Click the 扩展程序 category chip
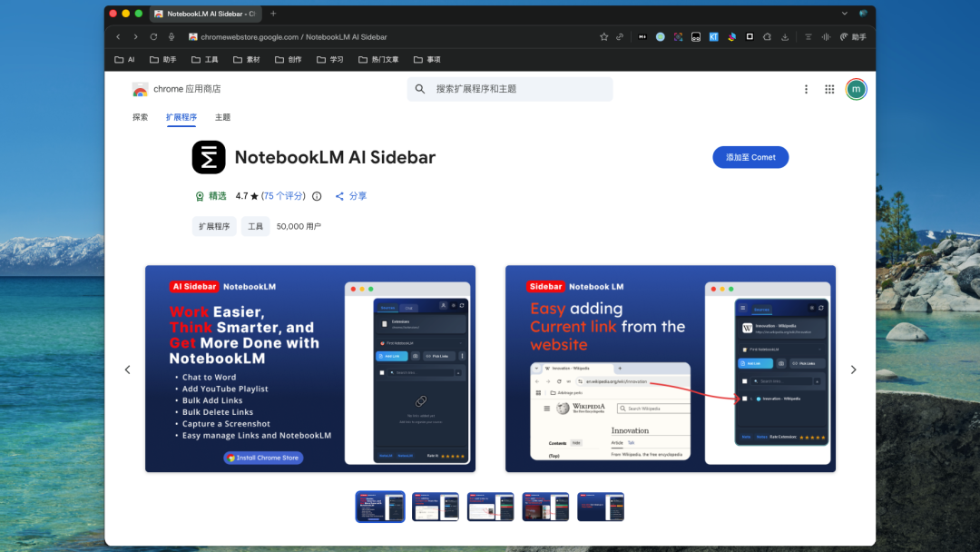 pyautogui.click(x=214, y=226)
